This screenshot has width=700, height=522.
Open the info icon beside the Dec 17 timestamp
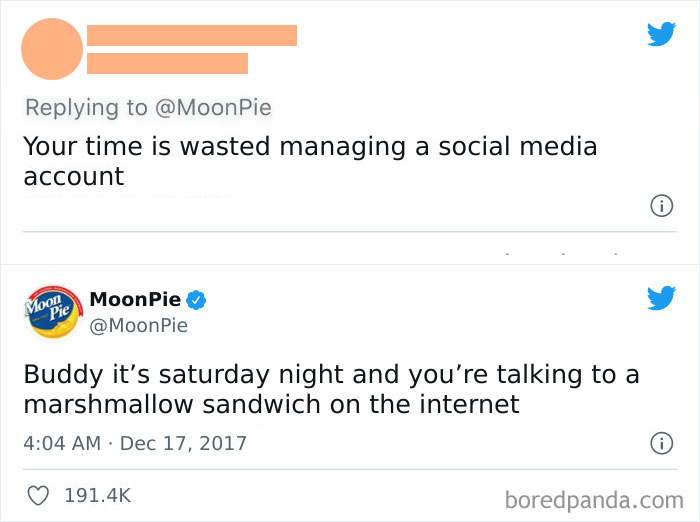click(x=659, y=442)
